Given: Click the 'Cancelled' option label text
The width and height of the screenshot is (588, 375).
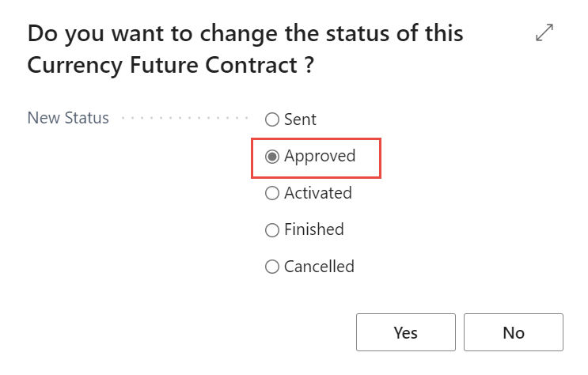Looking at the screenshot, I should (319, 267).
